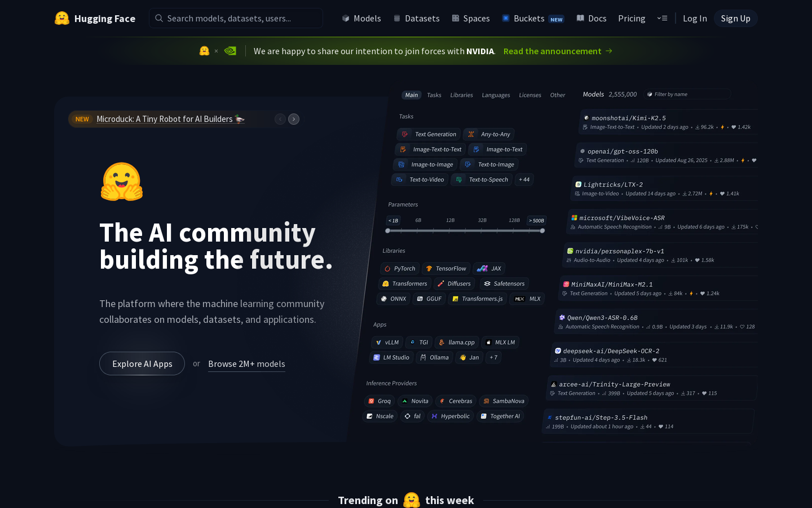Select the Main filter tab

click(x=412, y=95)
